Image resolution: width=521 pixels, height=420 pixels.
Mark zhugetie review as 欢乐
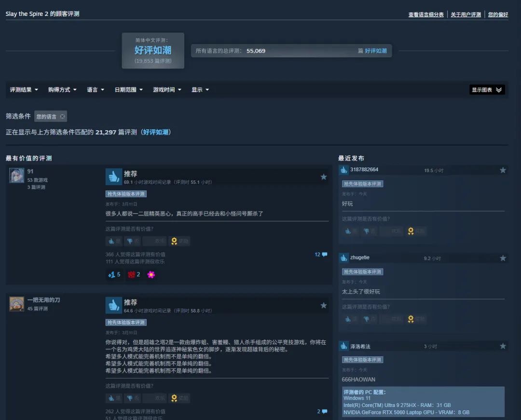pos(392,319)
